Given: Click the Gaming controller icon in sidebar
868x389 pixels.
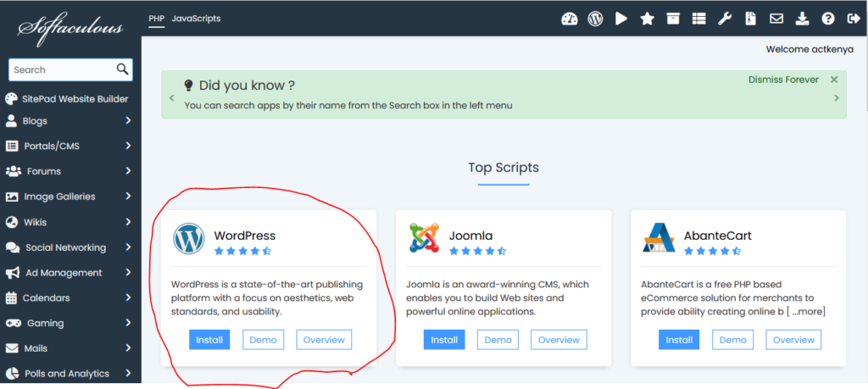Looking at the screenshot, I should click(x=14, y=323).
